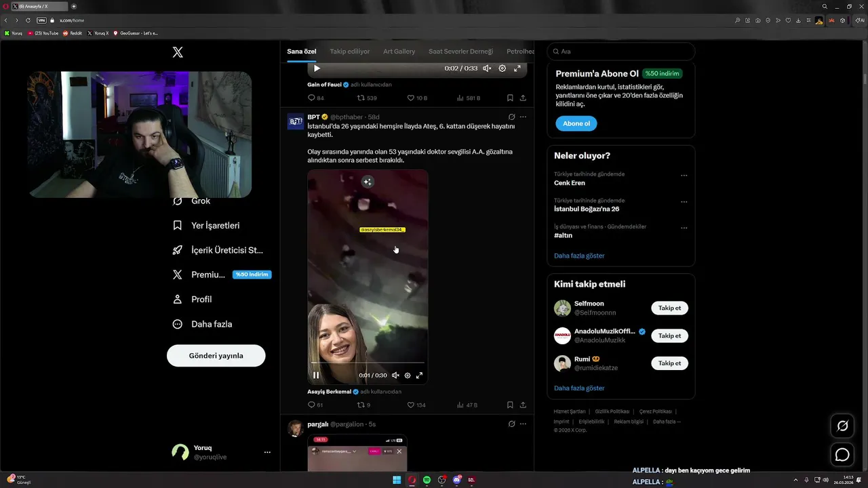This screenshot has width=868, height=488.
Task: Click Abone ol subscribe button
Action: [x=576, y=123]
